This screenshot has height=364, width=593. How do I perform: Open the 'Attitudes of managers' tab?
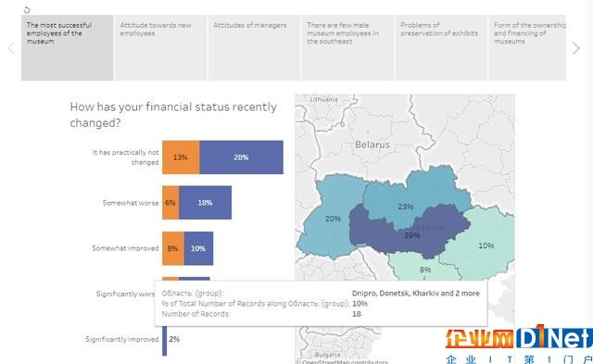[254, 47]
